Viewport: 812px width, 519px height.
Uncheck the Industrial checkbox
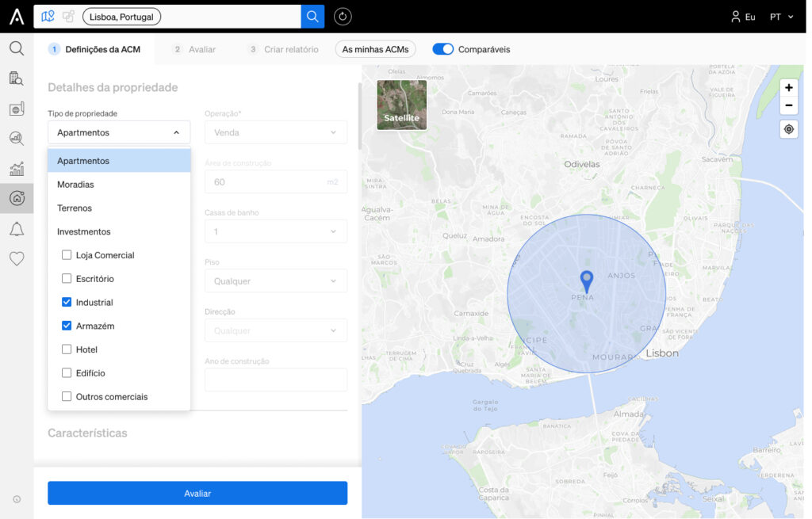tap(67, 302)
